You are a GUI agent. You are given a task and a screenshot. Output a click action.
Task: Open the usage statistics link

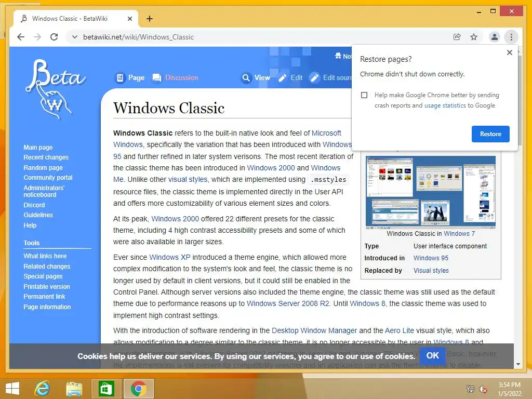(445, 105)
